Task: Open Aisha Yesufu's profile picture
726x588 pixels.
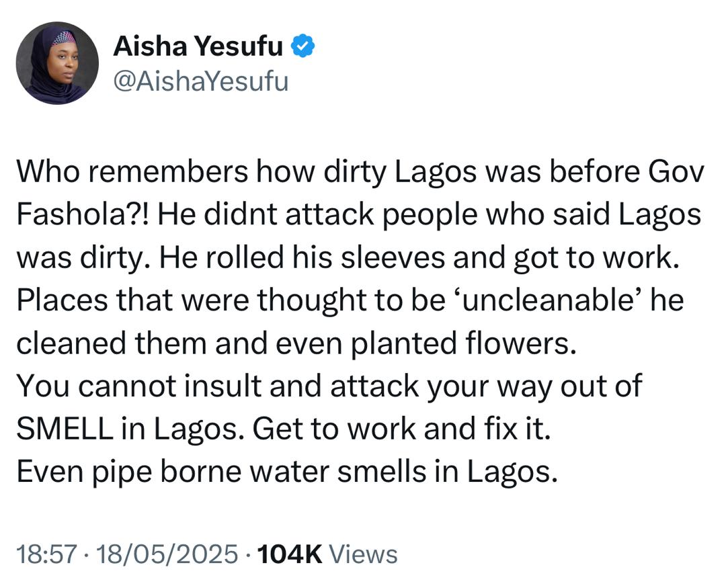Action: [x=57, y=63]
